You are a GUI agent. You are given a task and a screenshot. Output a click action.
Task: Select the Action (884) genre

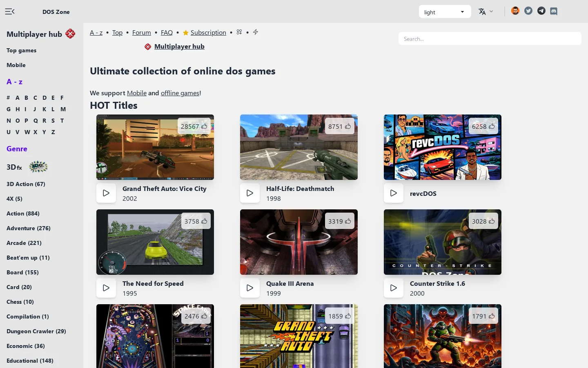(x=23, y=213)
